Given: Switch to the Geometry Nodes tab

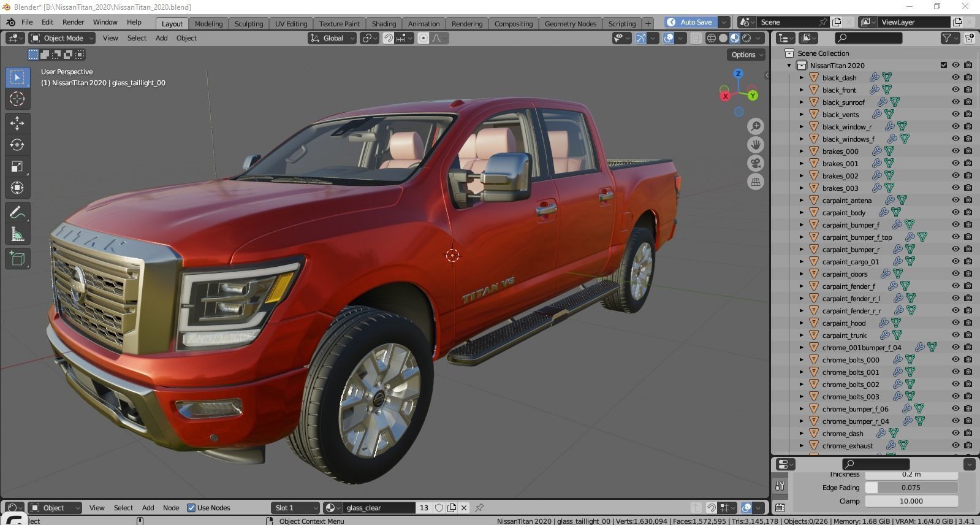Looking at the screenshot, I should 570,23.
